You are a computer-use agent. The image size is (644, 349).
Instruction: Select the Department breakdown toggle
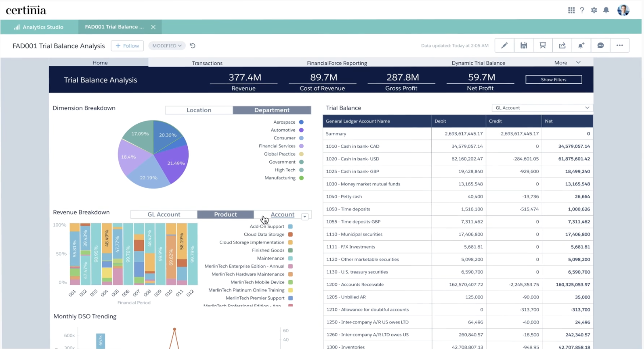click(272, 110)
